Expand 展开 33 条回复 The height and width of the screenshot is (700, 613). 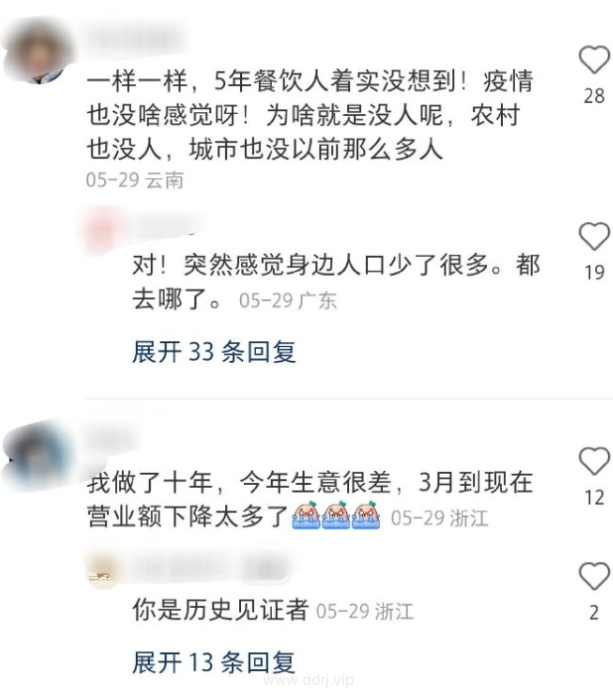tap(214, 352)
